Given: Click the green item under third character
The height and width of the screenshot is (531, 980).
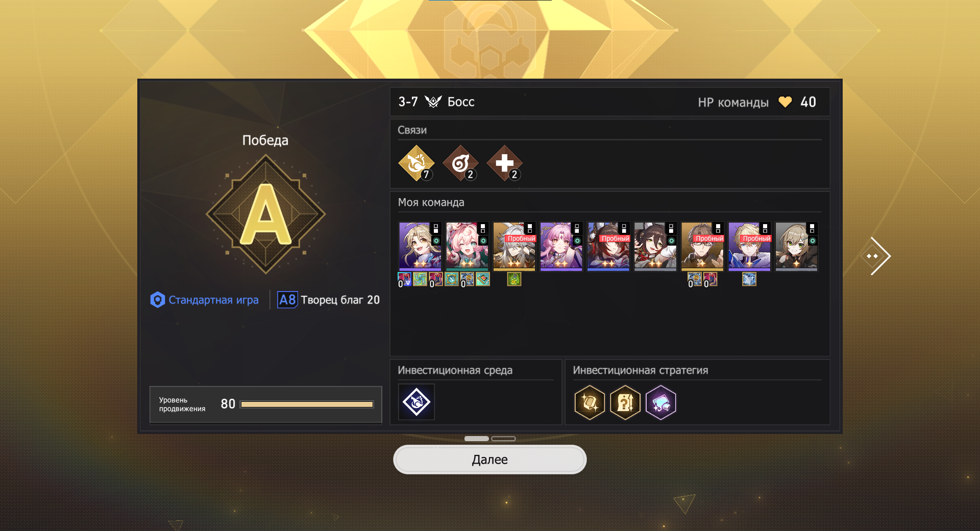Looking at the screenshot, I should [x=514, y=279].
